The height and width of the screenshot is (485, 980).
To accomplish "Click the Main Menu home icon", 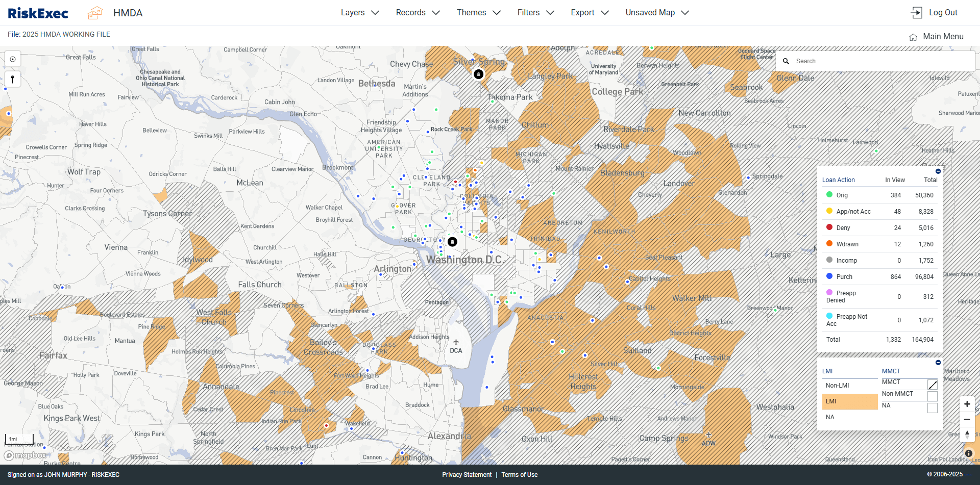I will [913, 37].
